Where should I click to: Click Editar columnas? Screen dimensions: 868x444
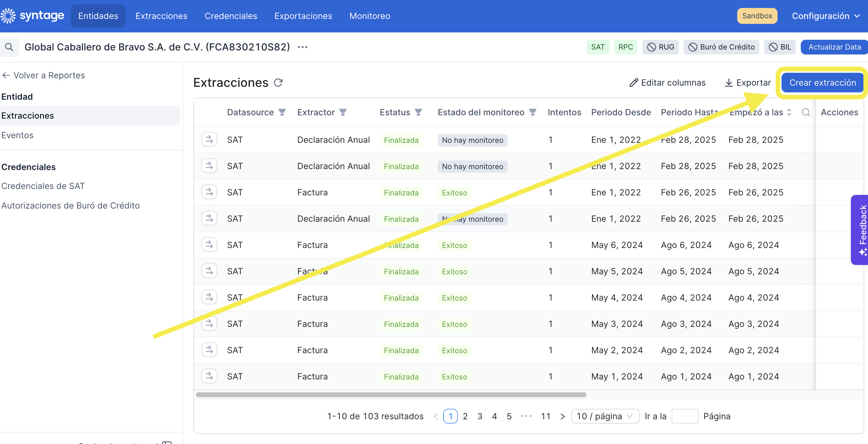pos(667,83)
